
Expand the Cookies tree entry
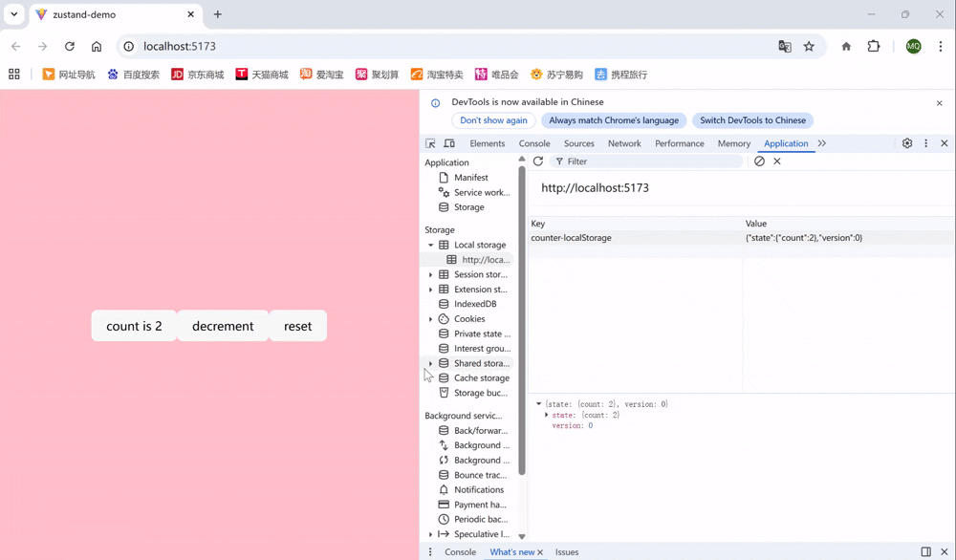[432, 318]
